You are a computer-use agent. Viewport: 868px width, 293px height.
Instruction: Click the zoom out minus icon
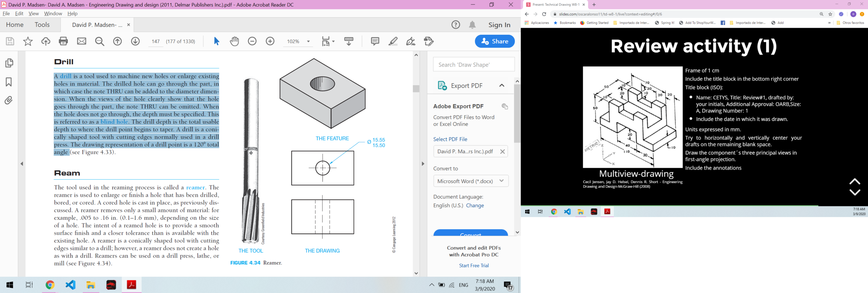(252, 41)
